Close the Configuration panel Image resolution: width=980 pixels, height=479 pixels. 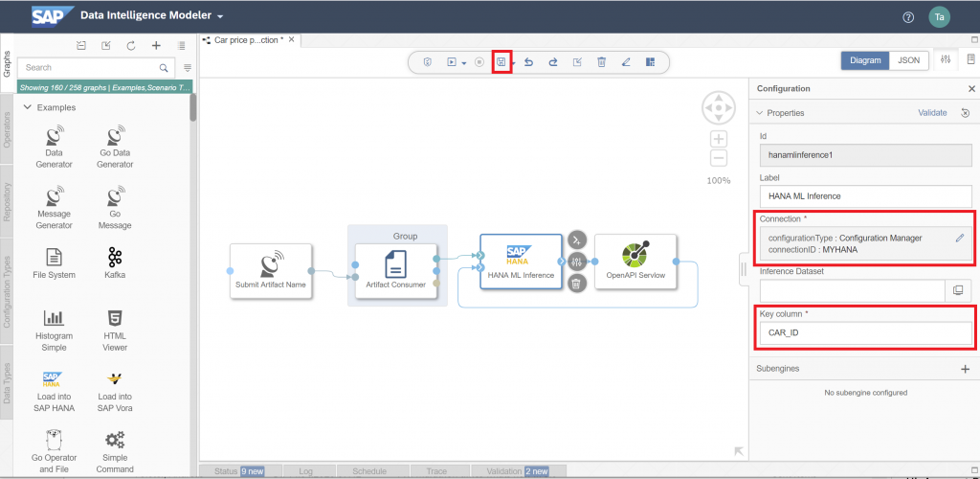(972, 89)
